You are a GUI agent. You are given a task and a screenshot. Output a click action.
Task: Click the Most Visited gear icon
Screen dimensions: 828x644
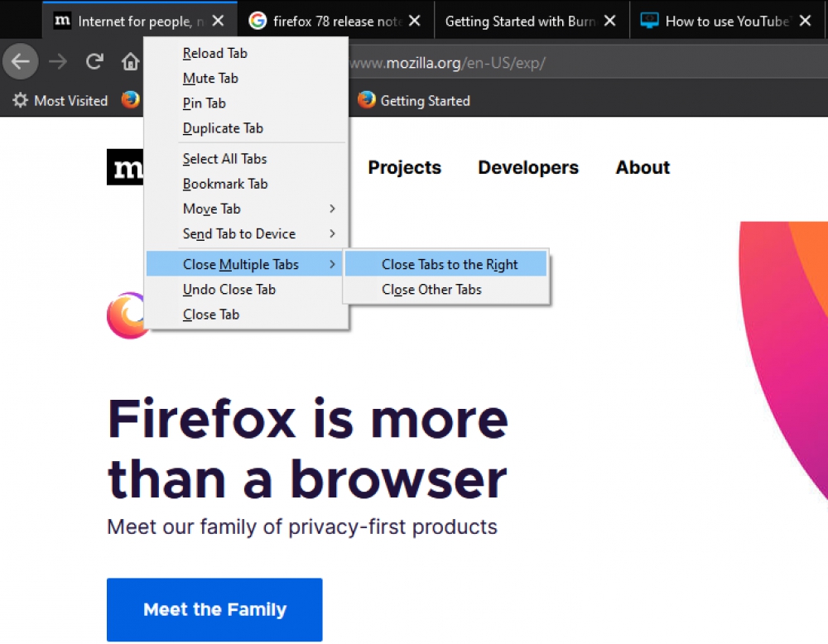tap(20, 100)
